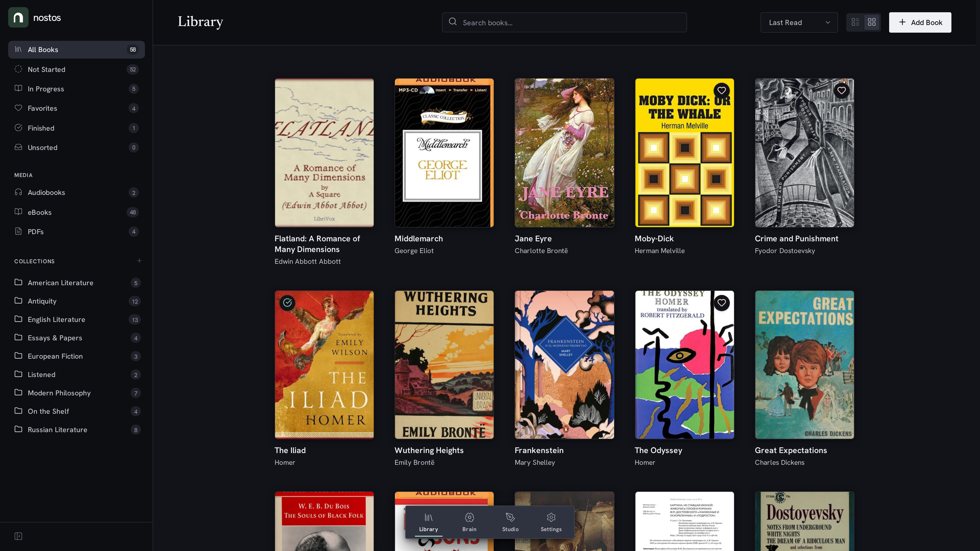Open The Iliad book cover
This screenshot has height=551, width=980.
click(324, 365)
